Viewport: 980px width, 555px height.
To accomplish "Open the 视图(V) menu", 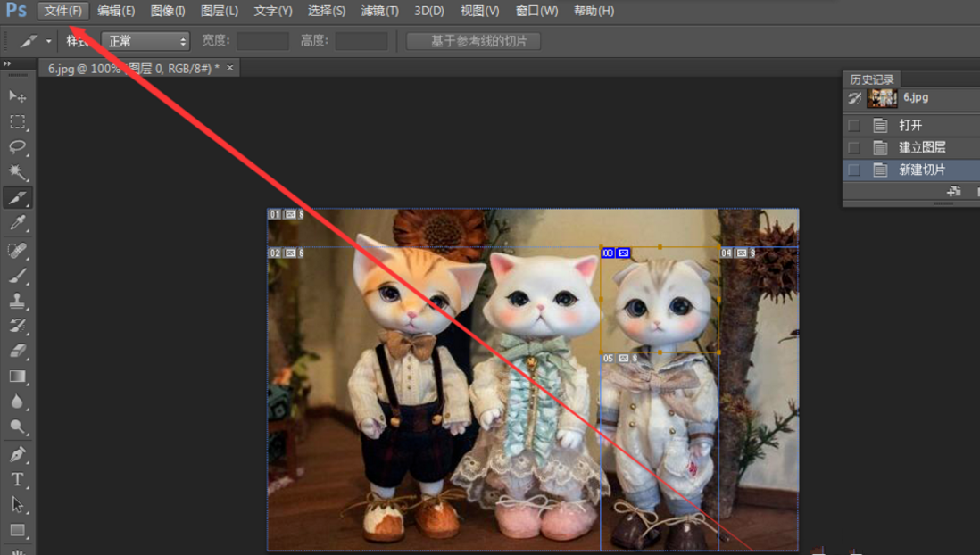I will pyautogui.click(x=480, y=11).
